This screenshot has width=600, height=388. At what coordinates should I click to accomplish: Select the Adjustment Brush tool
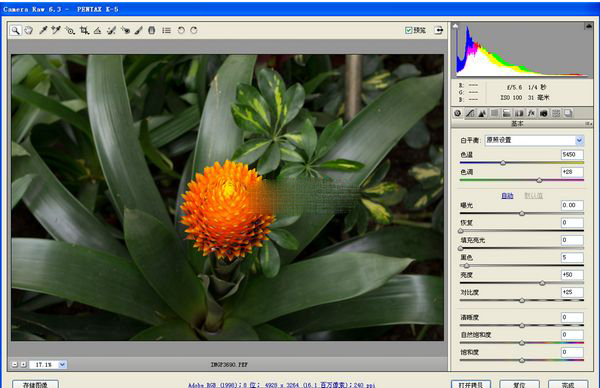pos(139,30)
